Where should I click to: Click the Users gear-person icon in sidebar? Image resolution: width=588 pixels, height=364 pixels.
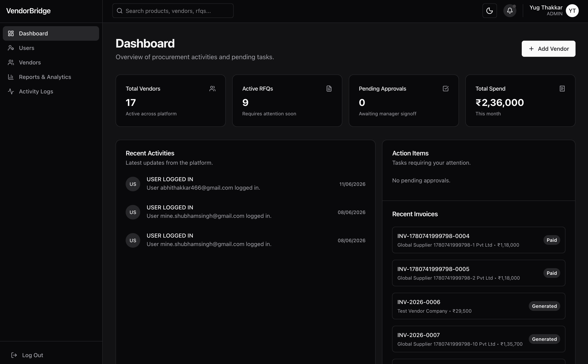pyautogui.click(x=11, y=48)
